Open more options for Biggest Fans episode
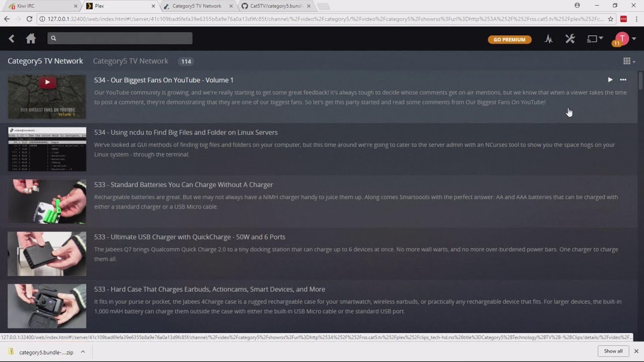 (x=623, y=79)
